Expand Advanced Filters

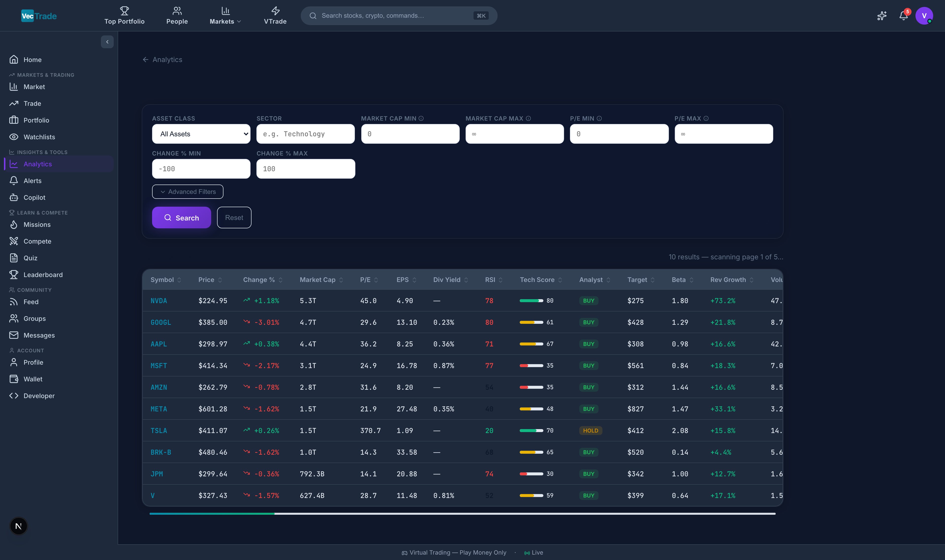(188, 192)
